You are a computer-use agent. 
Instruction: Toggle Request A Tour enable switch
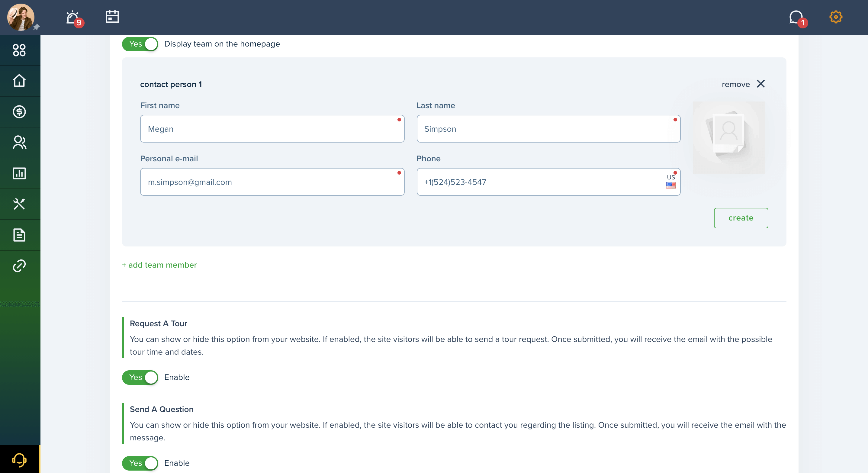[x=140, y=378]
